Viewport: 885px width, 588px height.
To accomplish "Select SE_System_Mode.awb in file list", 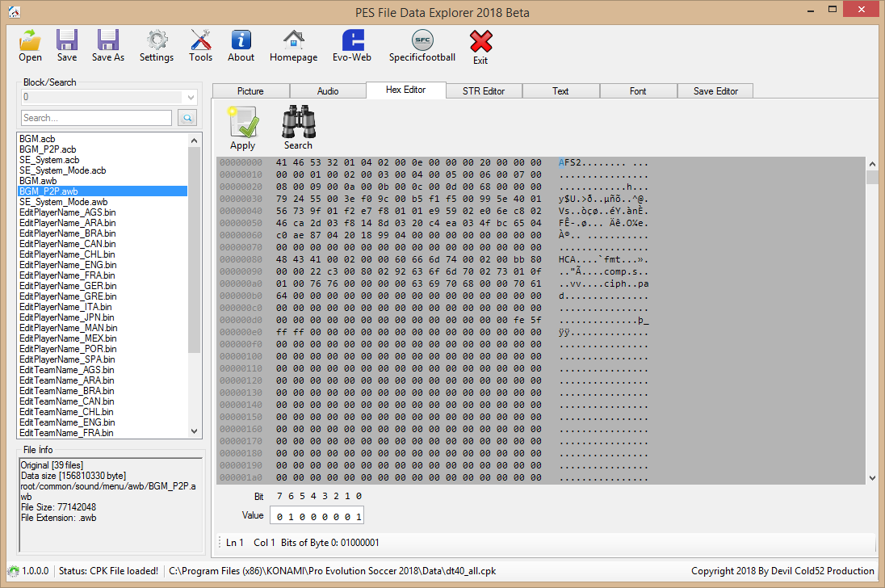I will (63, 202).
